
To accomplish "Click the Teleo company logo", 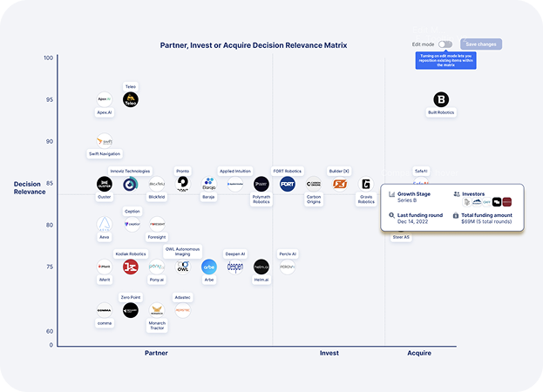I will (131, 99).
